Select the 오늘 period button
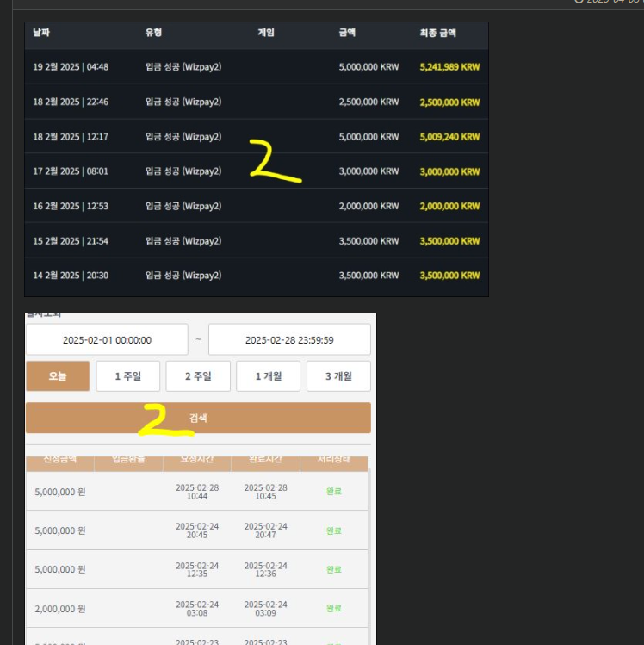The image size is (644, 645). tap(58, 376)
